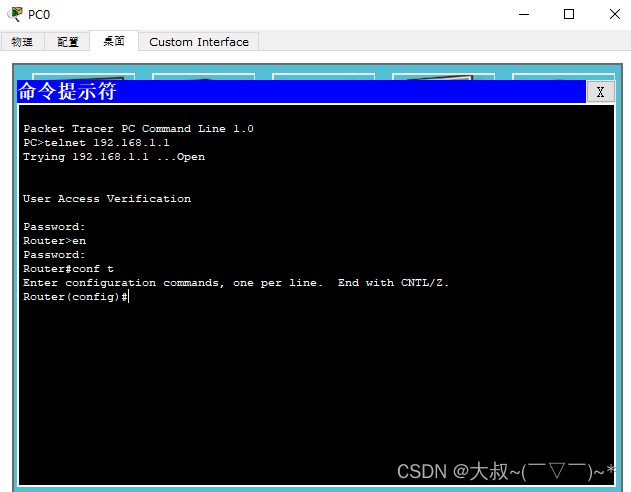The image size is (631, 492).
Task: Click the 命令提示符 title bar
Action: [x=302, y=92]
